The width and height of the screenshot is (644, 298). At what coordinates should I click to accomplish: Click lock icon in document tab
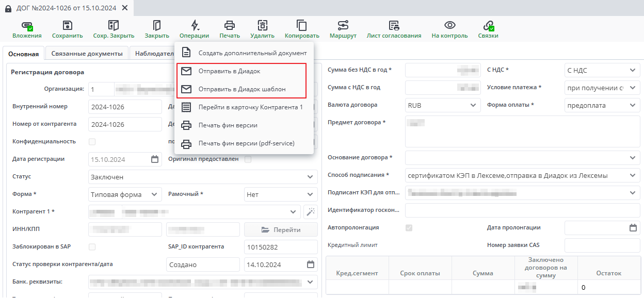8,8
